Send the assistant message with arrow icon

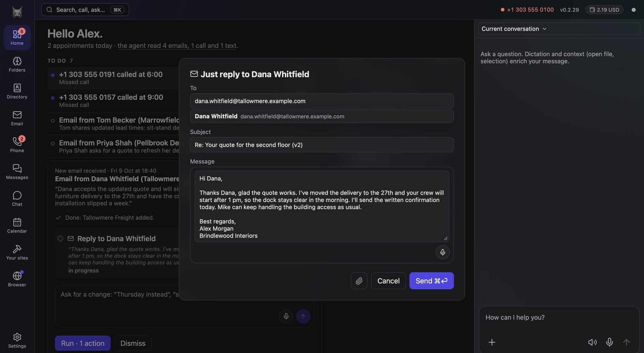tap(626, 342)
